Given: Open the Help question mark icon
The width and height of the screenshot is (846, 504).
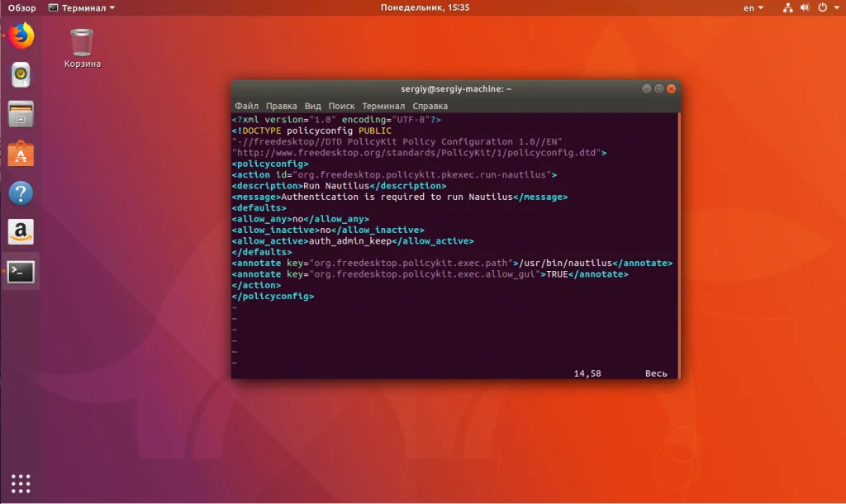Looking at the screenshot, I should point(21,193).
